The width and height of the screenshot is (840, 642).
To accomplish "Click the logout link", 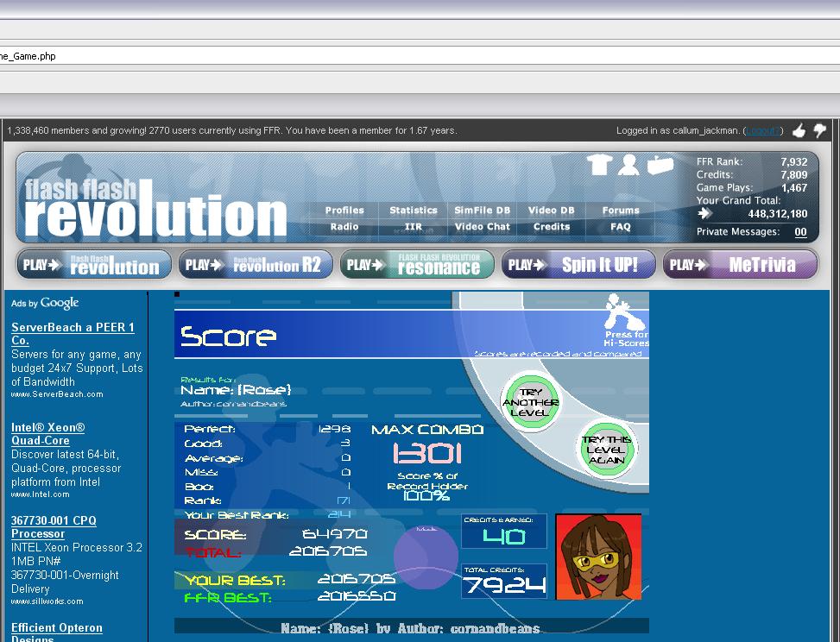I will (x=763, y=130).
